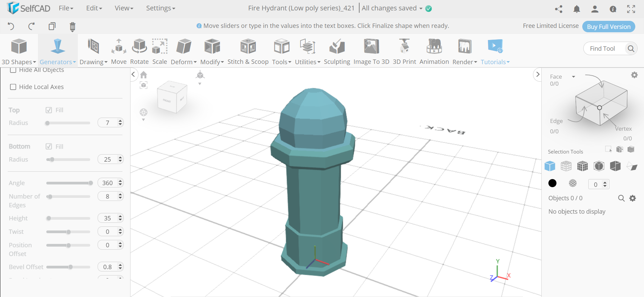This screenshot has height=297, width=644.
Task: Increase the Bevel Offset stepper
Action: click(x=120, y=265)
